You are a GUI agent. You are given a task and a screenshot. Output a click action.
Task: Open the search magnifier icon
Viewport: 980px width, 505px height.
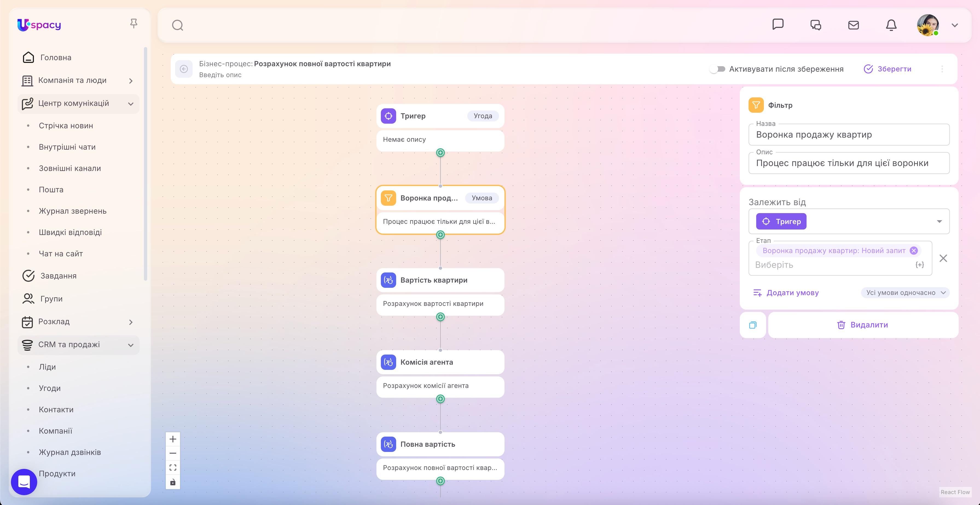tap(178, 25)
